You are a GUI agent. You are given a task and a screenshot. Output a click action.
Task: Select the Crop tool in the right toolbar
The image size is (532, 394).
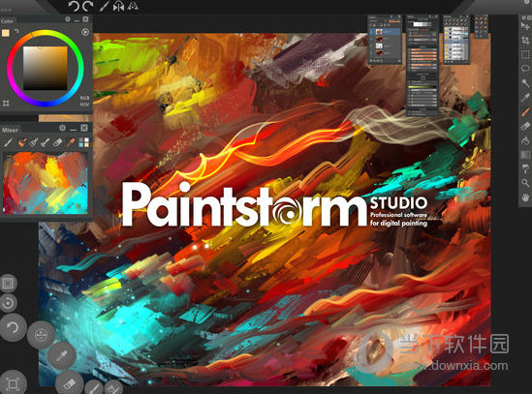[x=525, y=41]
